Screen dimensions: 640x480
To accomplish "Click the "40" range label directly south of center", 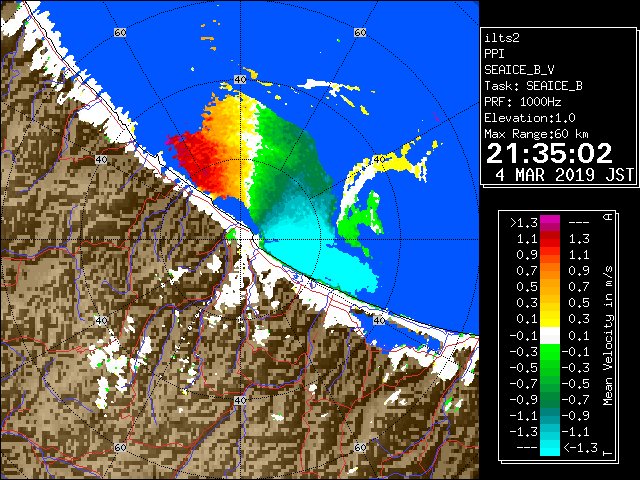I will (240, 400).
